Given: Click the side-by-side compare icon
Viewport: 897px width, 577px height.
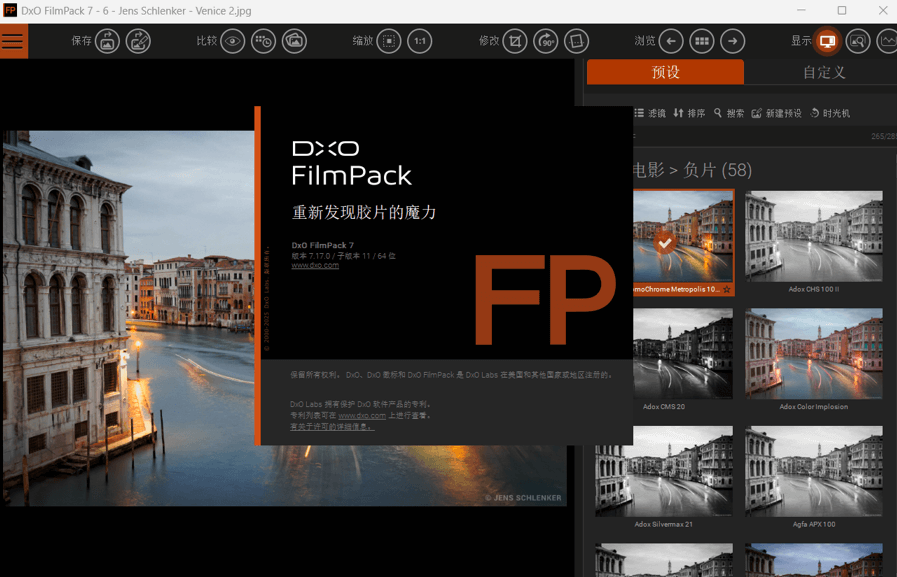Looking at the screenshot, I should point(263,41).
